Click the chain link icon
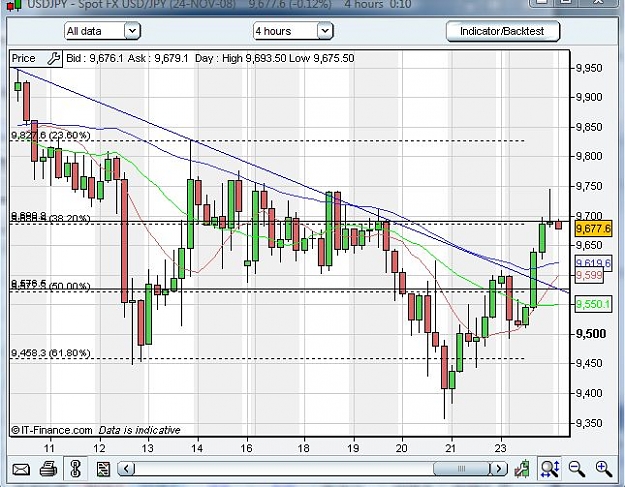 click(x=76, y=469)
